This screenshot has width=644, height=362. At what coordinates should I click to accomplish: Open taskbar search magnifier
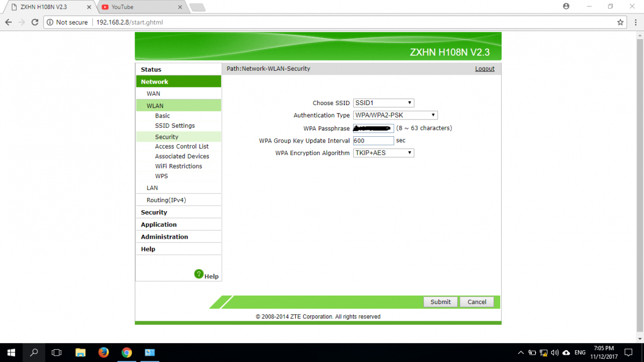[34, 352]
